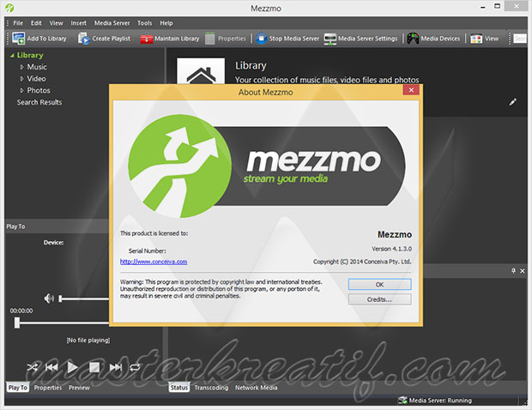The width and height of the screenshot is (532, 410).
Task: Click the Properties toolbar icon
Action: click(210, 39)
